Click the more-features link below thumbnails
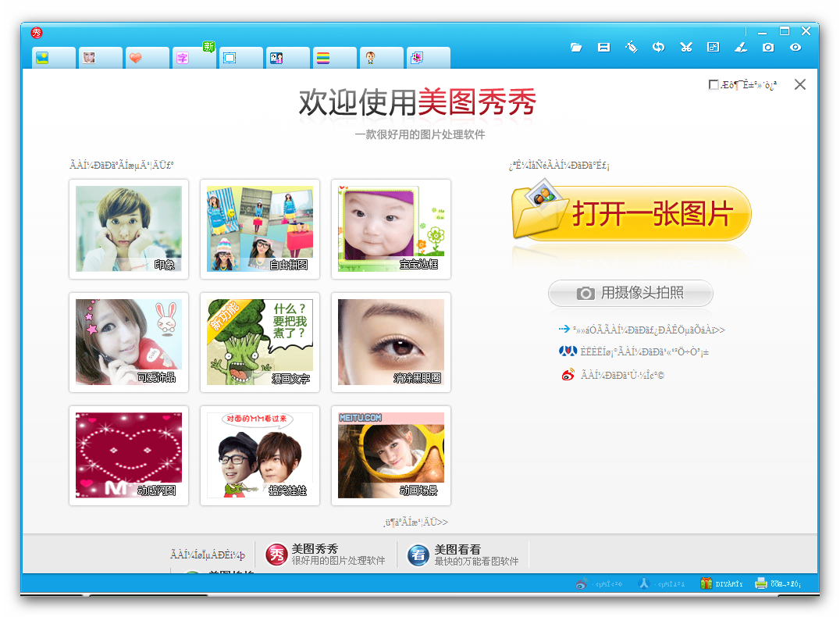The image size is (840, 617). click(416, 522)
